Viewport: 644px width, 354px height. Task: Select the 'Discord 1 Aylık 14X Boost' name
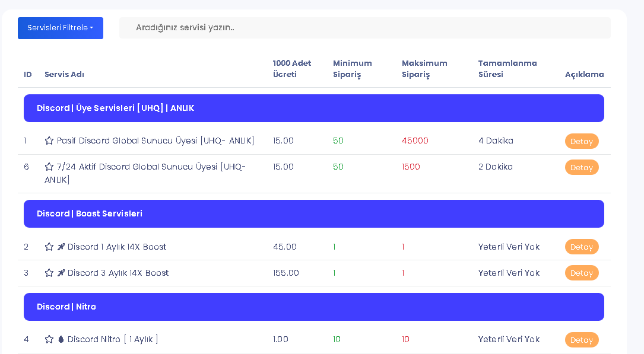pos(117,247)
